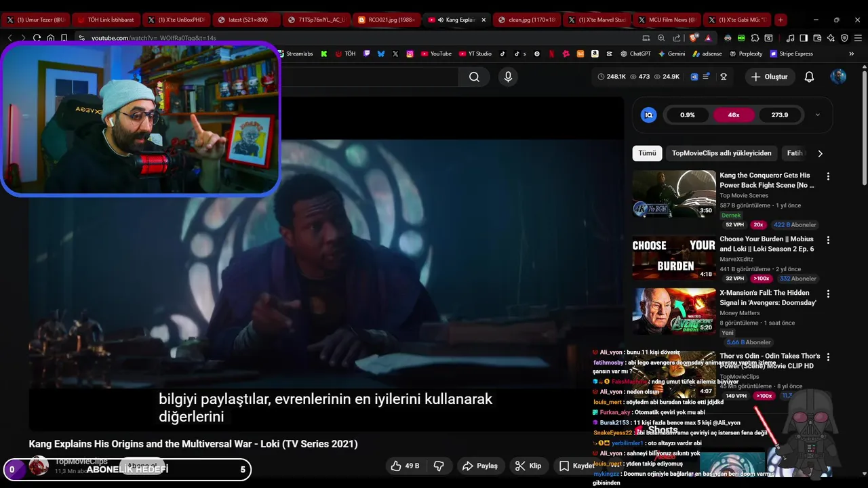
Task: Click the blue vidIQ icon beside 24.9K
Action: coord(694,77)
